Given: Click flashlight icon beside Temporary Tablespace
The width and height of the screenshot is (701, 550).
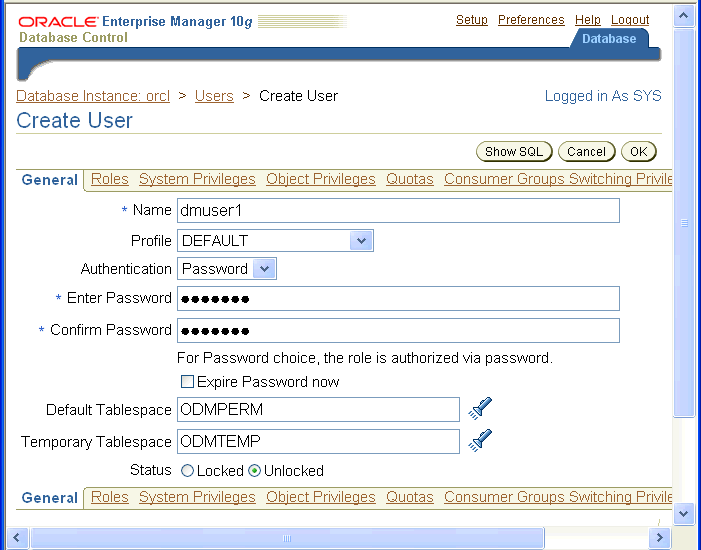Looking at the screenshot, I should tap(481, 441).
